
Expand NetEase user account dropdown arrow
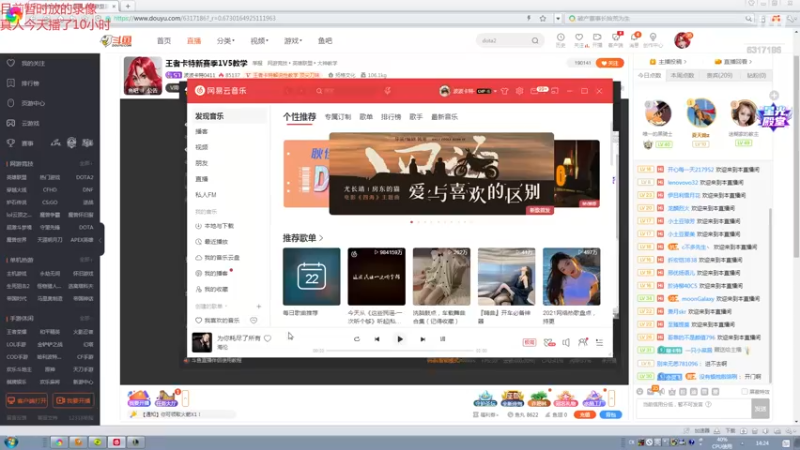[495, 91]
